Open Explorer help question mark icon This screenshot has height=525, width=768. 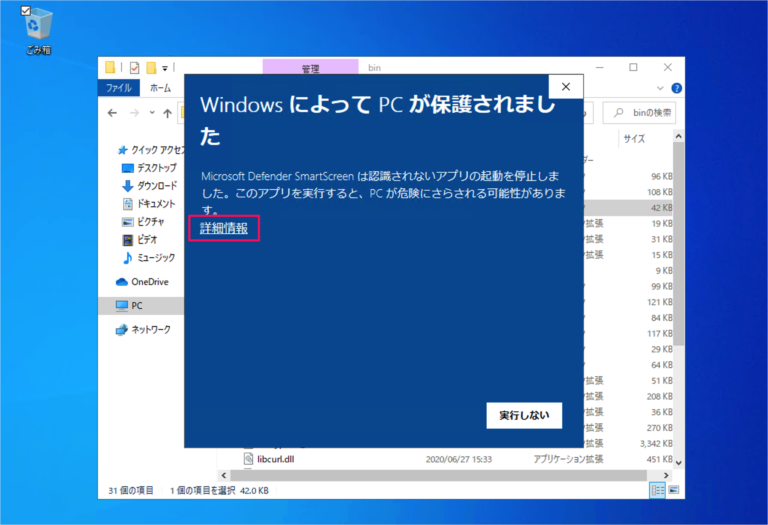click(x=676, y=88)
